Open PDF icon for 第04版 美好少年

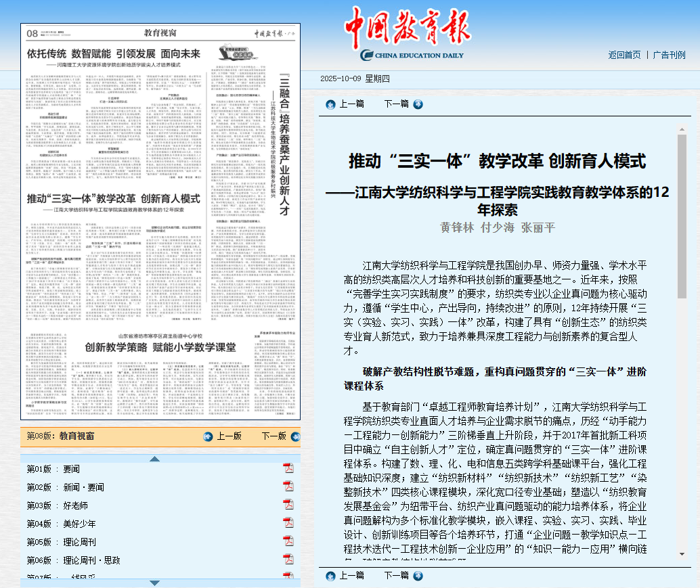[x=288, y=523]
